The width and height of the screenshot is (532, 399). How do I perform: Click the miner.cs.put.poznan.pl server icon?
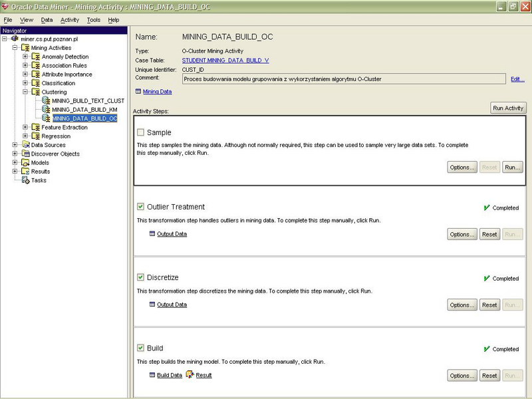(x=15, y=39)
